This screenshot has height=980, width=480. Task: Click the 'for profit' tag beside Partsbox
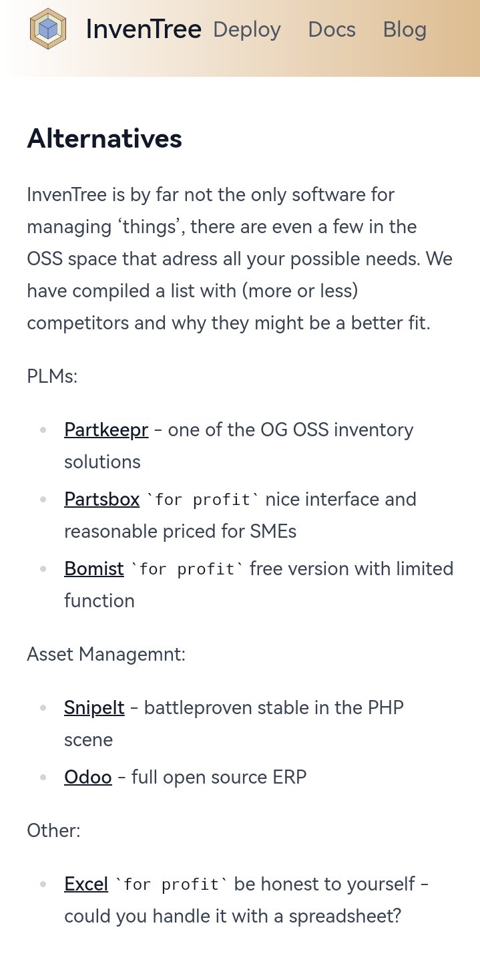[203, 500]
